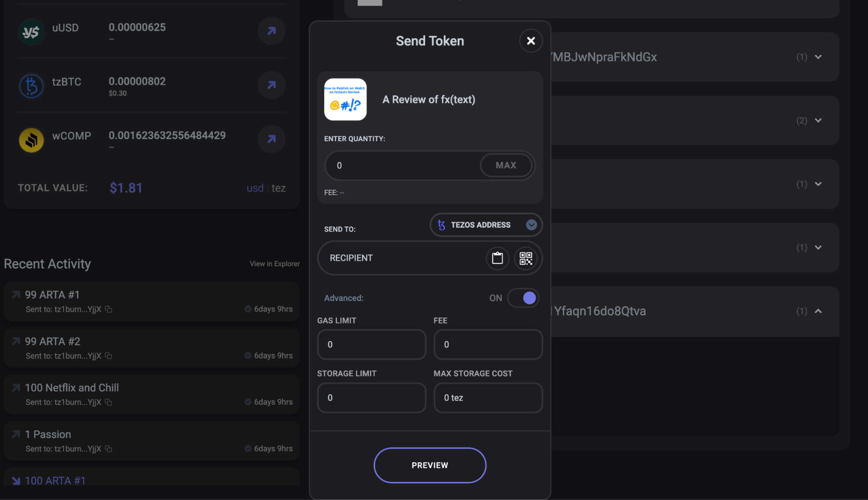The image size is (868, 500).
Task: Copy address of 100 Netflix and Chill transaction
Action: (109, 402)
